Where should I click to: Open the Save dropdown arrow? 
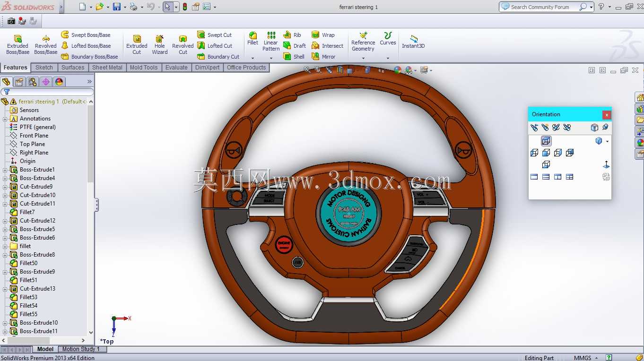(x=125, y=7)
